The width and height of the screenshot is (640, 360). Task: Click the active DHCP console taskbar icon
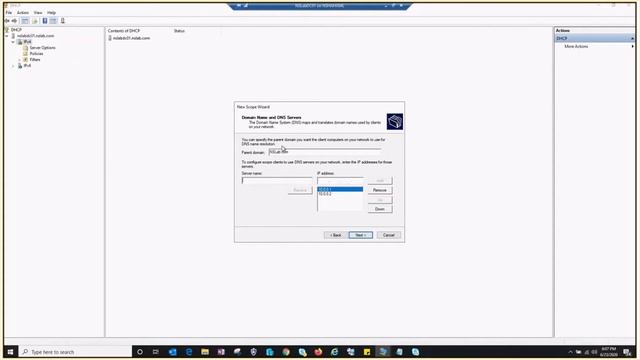tap(383, 352)
